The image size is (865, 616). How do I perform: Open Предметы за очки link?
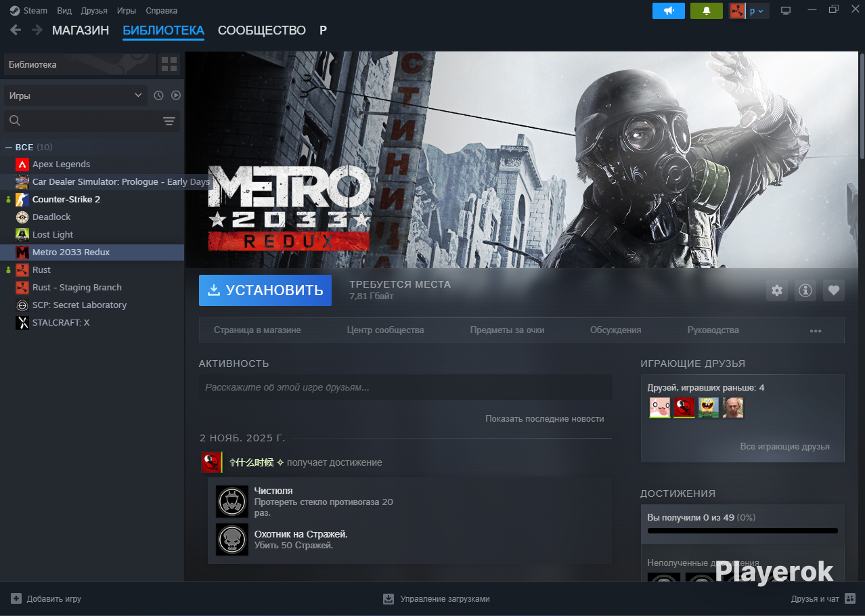pos(508,330)
